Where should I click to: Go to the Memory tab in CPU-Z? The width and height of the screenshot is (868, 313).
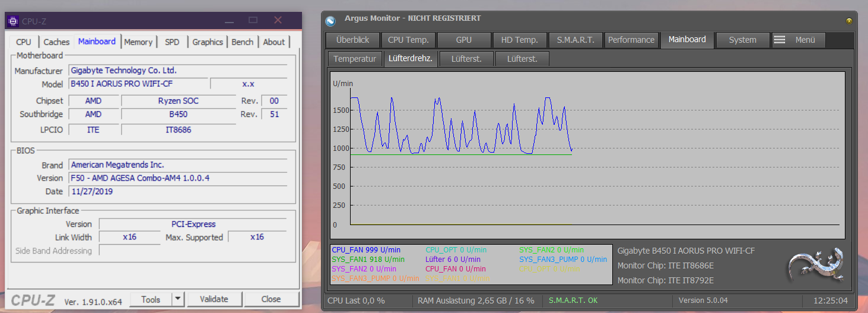pos(138,42)
